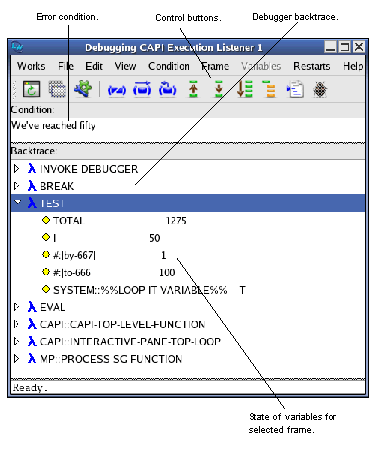Expand the INVOKE DEBUGGER frame

pos(16,169)
